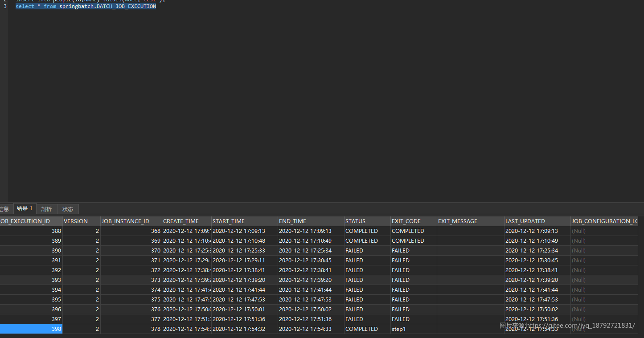Viewport: 644px width, 338px height.
Task: Select execution ID cell 389
Action: pyautogui.click(x=31, y=241)
